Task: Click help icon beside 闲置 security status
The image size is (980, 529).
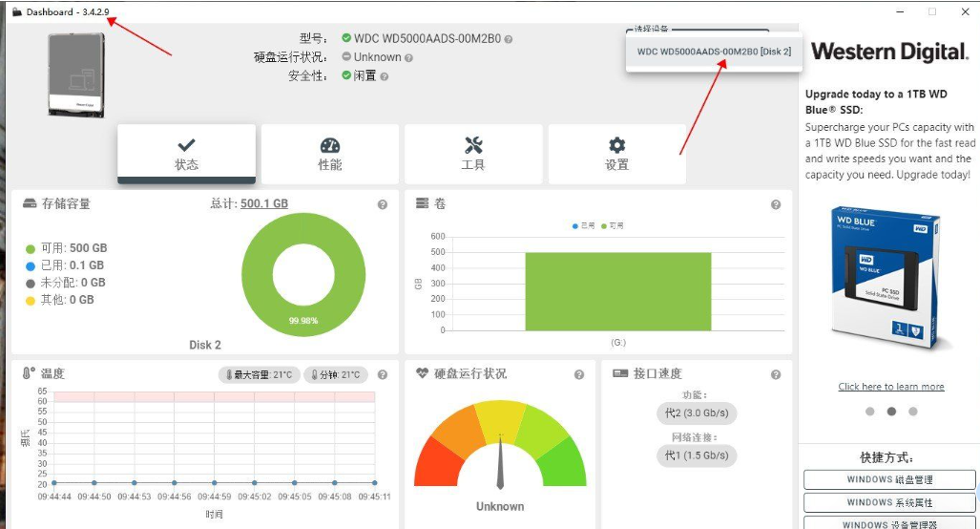Action: pos(384,76)
